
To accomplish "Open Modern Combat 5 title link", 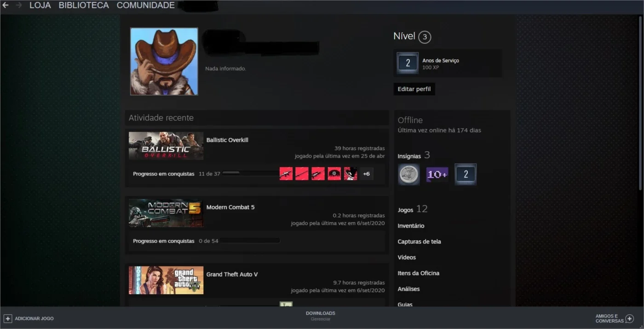I will coord(230,207).
